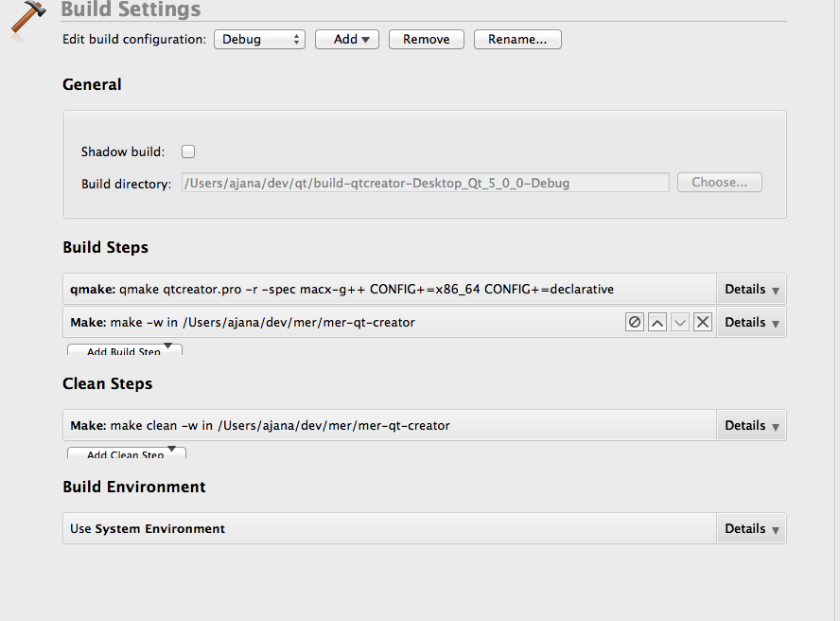Expand Details for the Build Environment
840x621 pixels.
751,529
